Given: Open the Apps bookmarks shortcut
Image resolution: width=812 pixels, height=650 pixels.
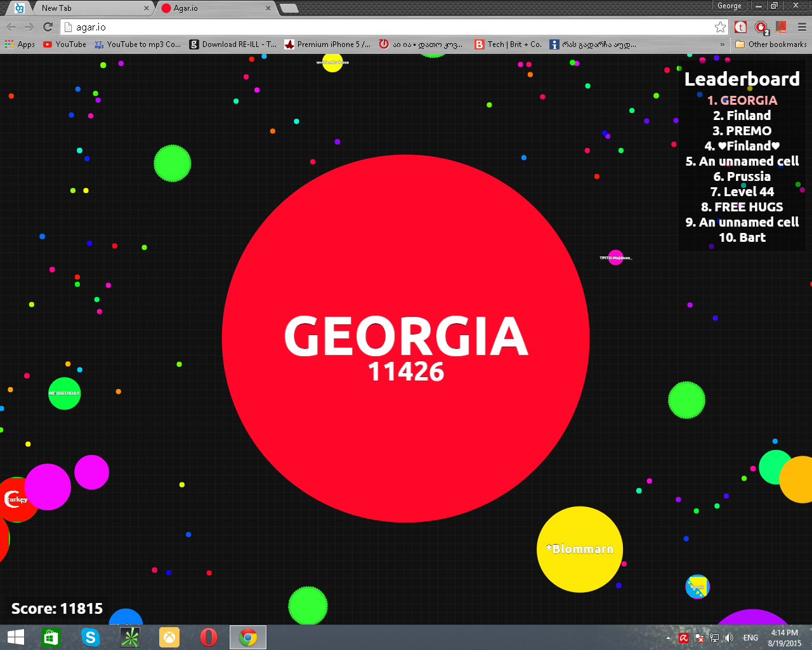Looking at the screenshot, I should (x=20, y=44).
